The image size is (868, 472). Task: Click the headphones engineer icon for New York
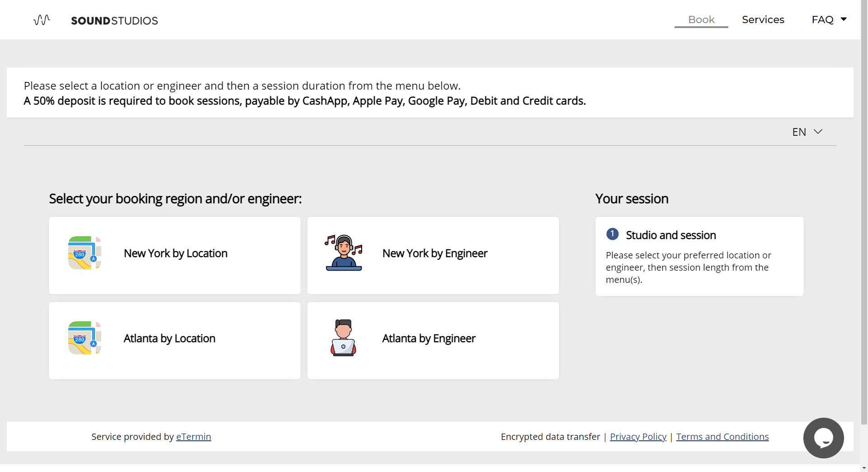coord(344,253)
